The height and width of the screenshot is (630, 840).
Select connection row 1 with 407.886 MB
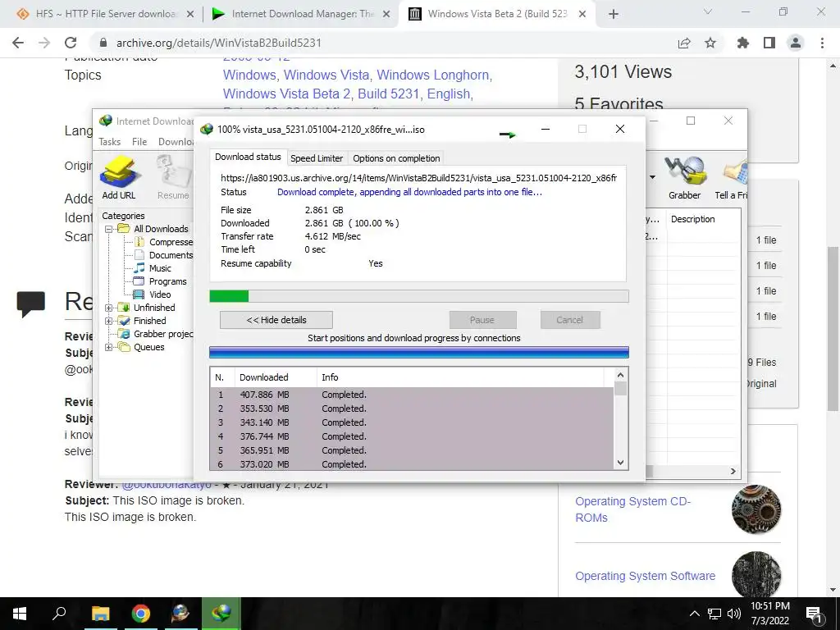point(412,395)
